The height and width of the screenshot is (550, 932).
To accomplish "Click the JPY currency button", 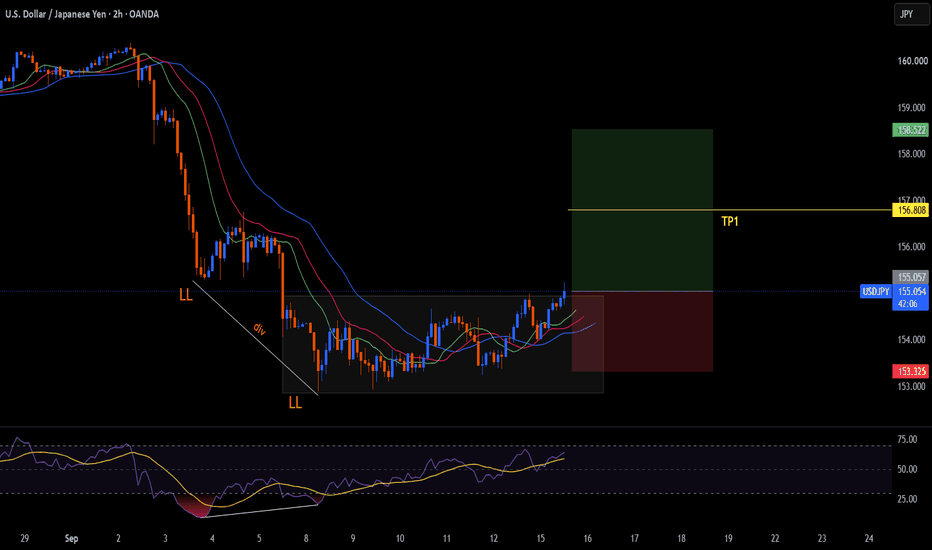I will coord(911,14).
